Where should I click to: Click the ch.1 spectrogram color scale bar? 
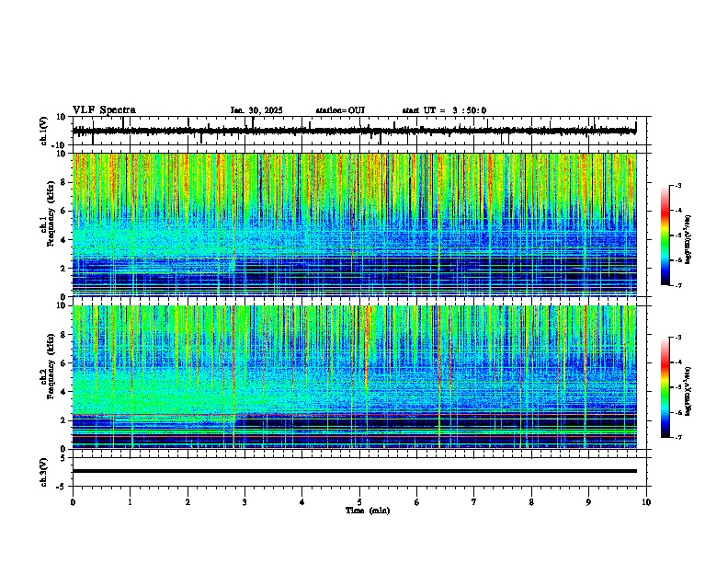point(665,236)
